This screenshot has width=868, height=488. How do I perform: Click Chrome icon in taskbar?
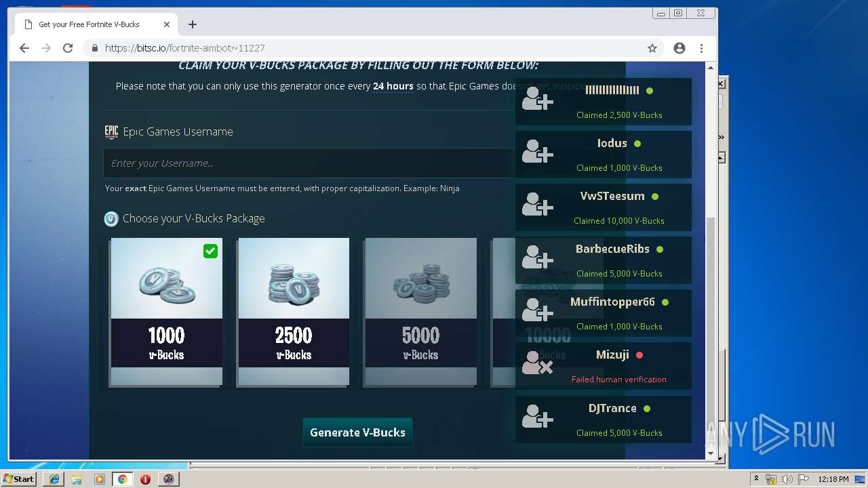[x=123, y=479]
